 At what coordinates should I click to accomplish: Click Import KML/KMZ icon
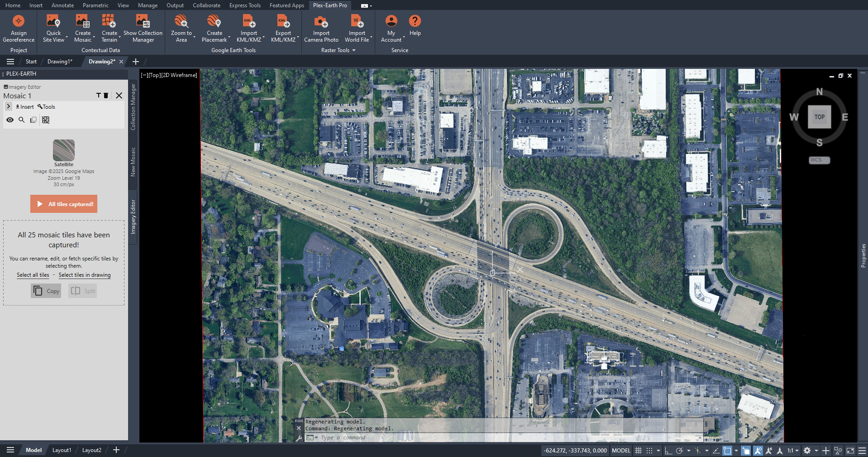point(249,21)
